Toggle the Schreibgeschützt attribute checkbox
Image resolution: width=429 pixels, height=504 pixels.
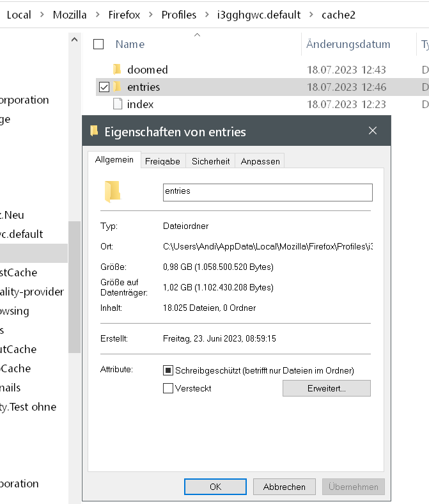pyautogui.click(x=168, y=370)
